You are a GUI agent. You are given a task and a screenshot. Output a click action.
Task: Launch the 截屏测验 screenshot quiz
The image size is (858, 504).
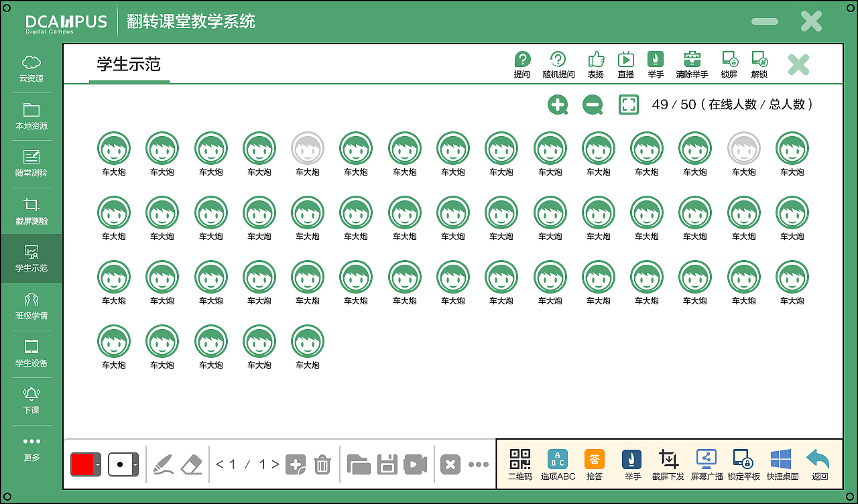coord(32,212)
